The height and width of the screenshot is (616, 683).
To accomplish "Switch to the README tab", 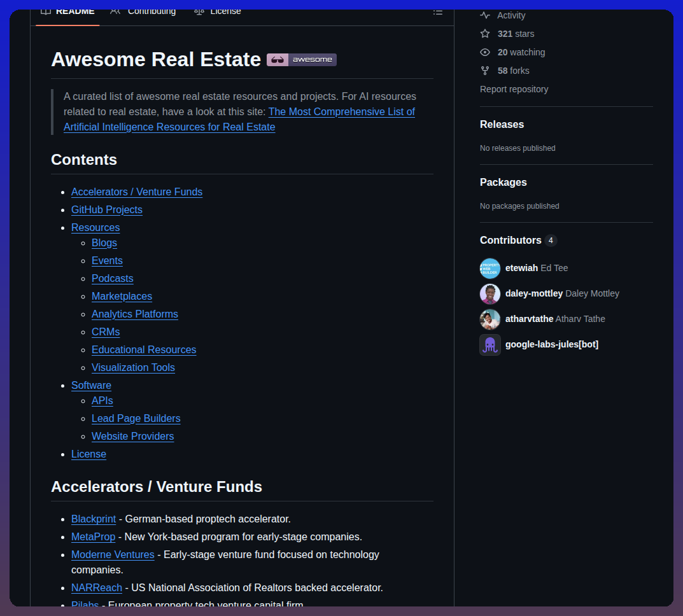I will point(67,13).
